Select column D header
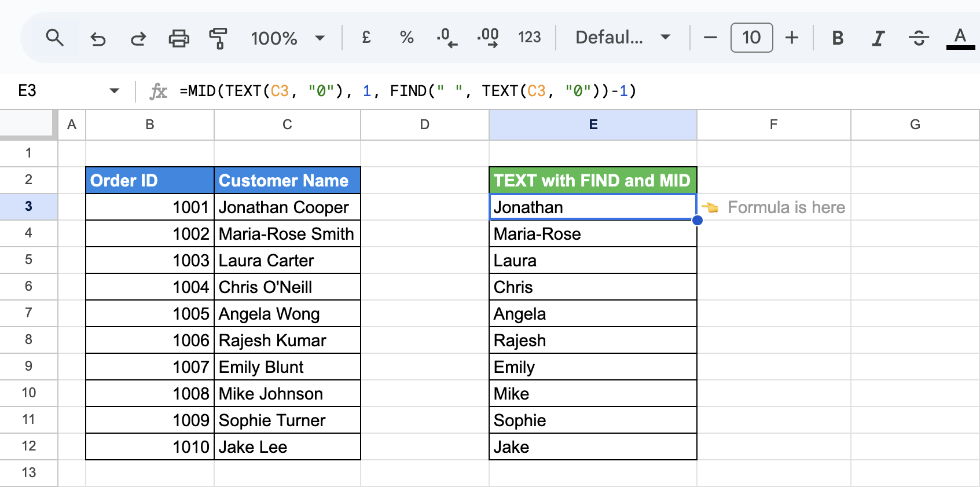 tap(425, 125)
